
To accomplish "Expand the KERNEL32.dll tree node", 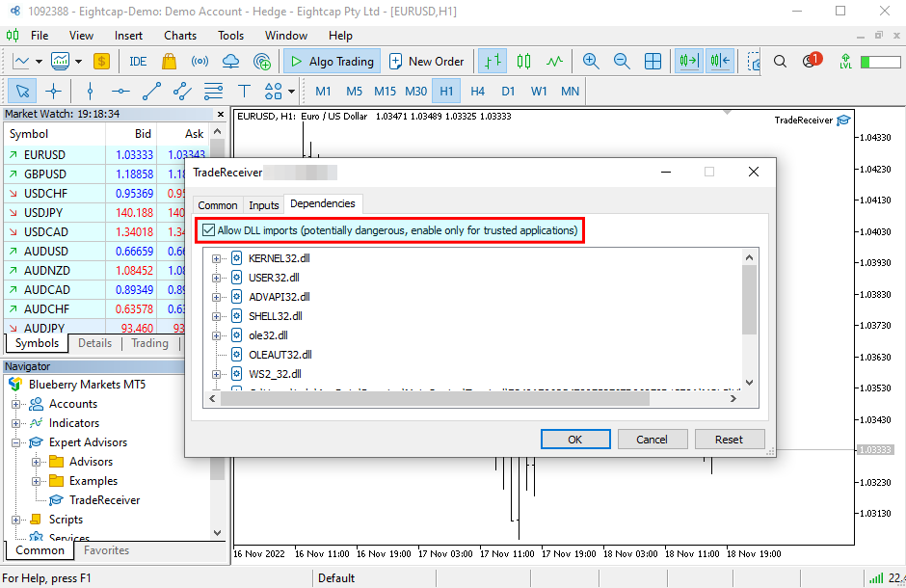I will click(217, 258).
